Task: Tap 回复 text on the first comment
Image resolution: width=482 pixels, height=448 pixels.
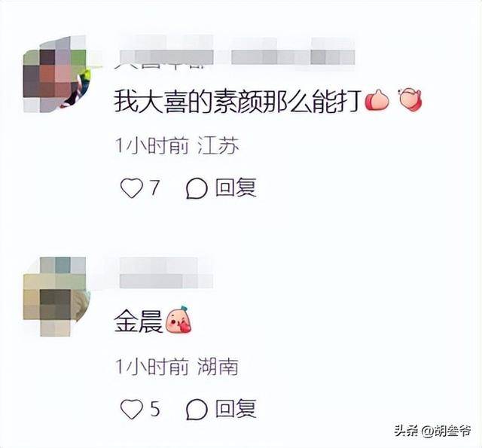Action: (236, 187)
